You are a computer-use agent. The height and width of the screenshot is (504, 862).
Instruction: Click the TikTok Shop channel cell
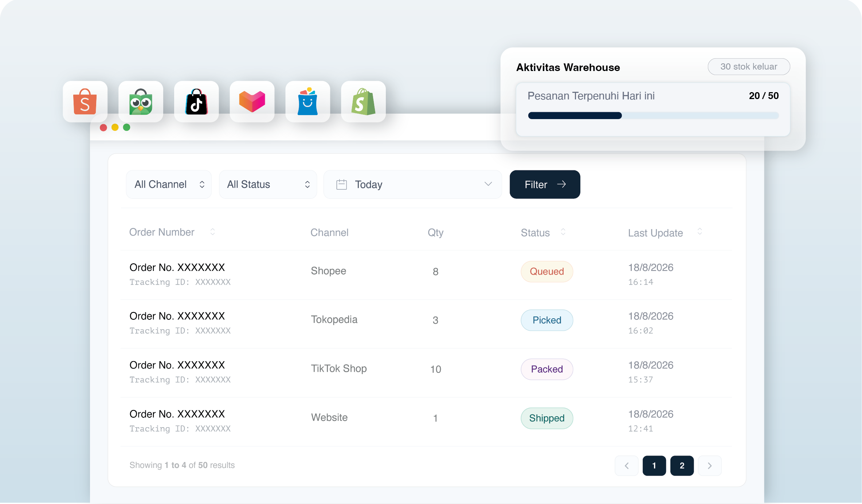tap(339, 369)
